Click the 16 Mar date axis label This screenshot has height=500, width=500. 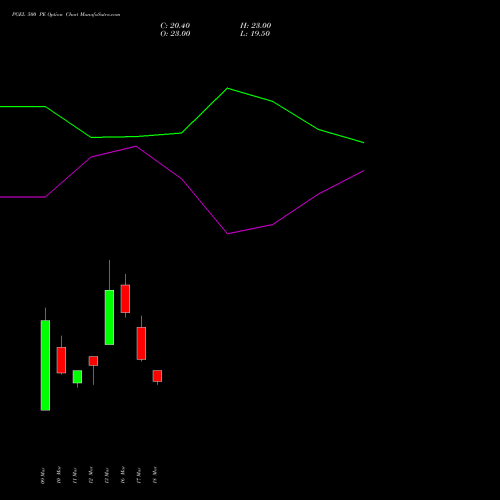pos(123,475)
